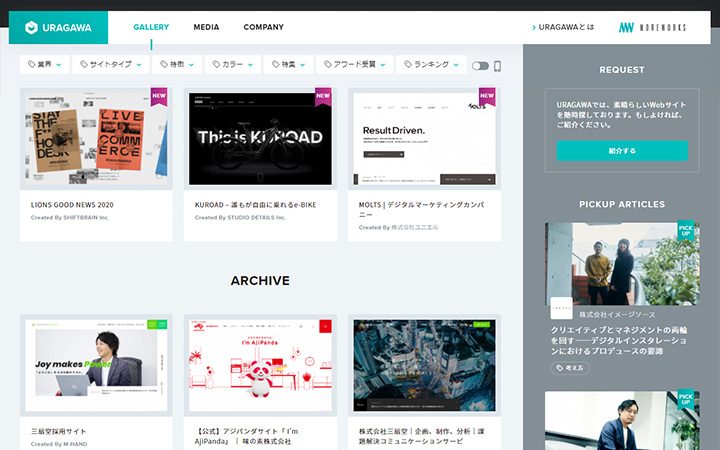Image resolution: width=720 pixels, height=450 pixels.
Task: Click company logo badge of 株式会社イメージソース
Action: click(561, 308)
